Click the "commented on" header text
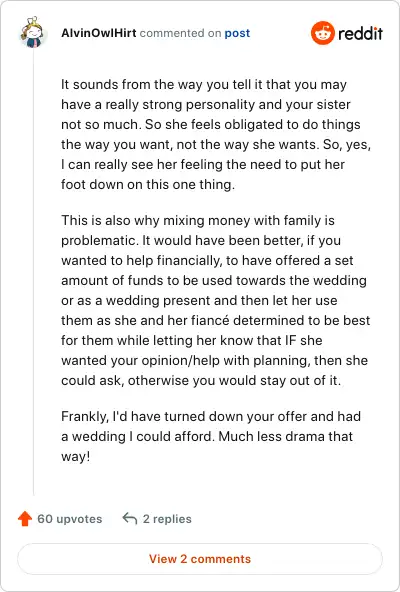Image resolution: width=400 pixels, height=592 pixels. [x=180, y=33]
